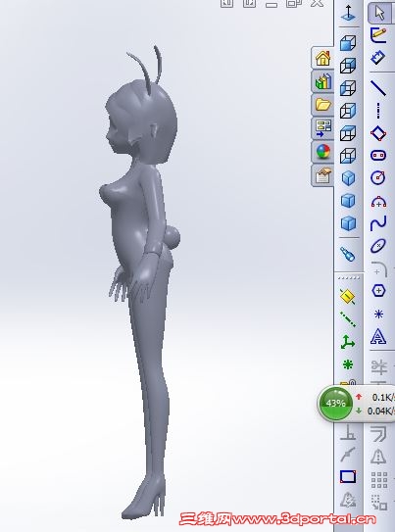
Task: Insert a reference Plane
Action: [348, 297]
